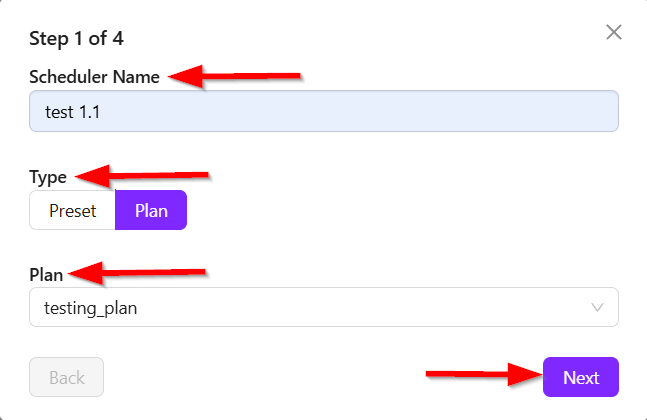Click the 'test 1.1' text in field

72,112
